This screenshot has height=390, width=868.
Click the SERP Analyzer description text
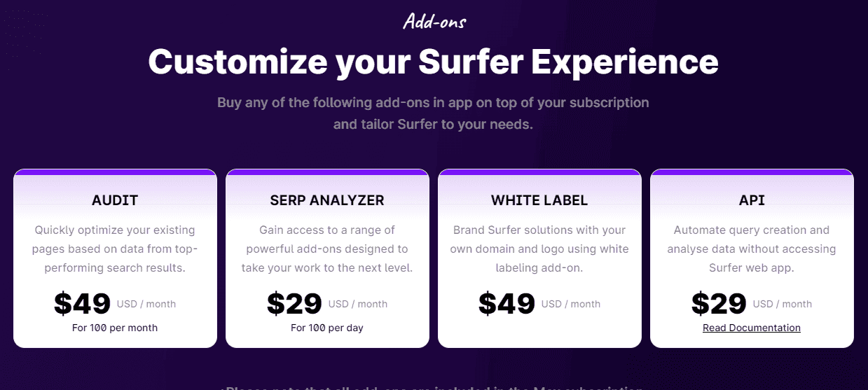tap(327, 249)
